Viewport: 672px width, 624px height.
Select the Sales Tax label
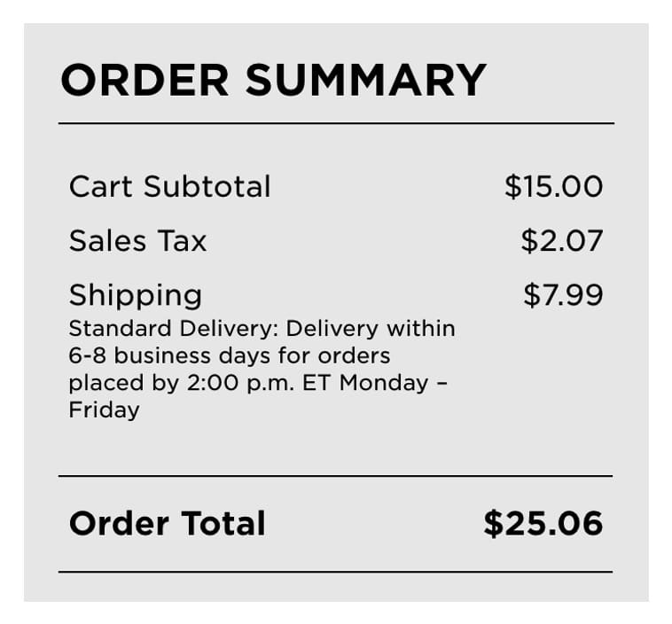click(137, 241)
